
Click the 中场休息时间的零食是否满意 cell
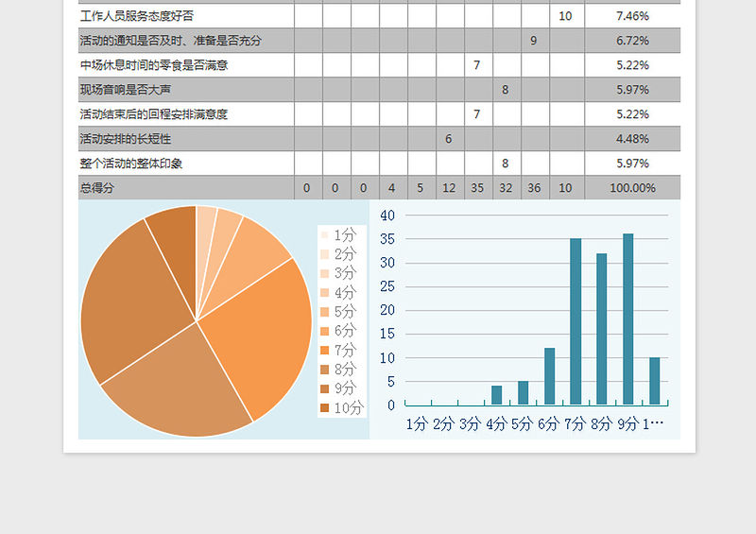point(154,65)
